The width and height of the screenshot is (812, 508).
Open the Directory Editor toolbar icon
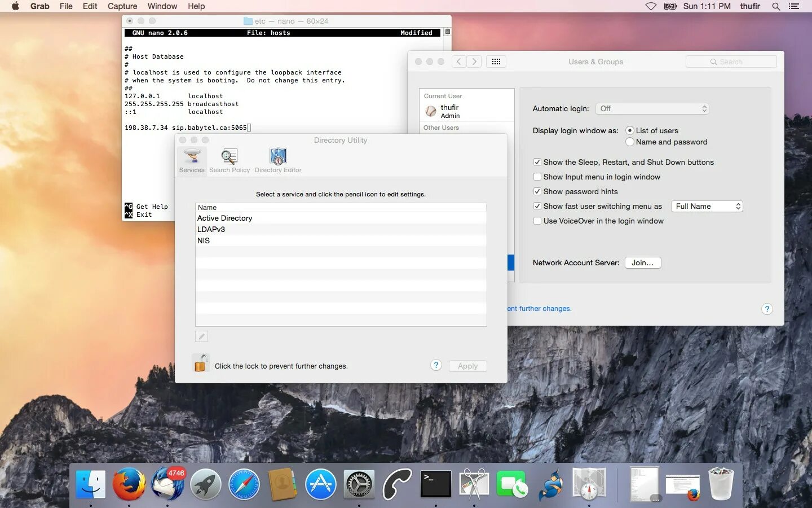click(278, 160)
